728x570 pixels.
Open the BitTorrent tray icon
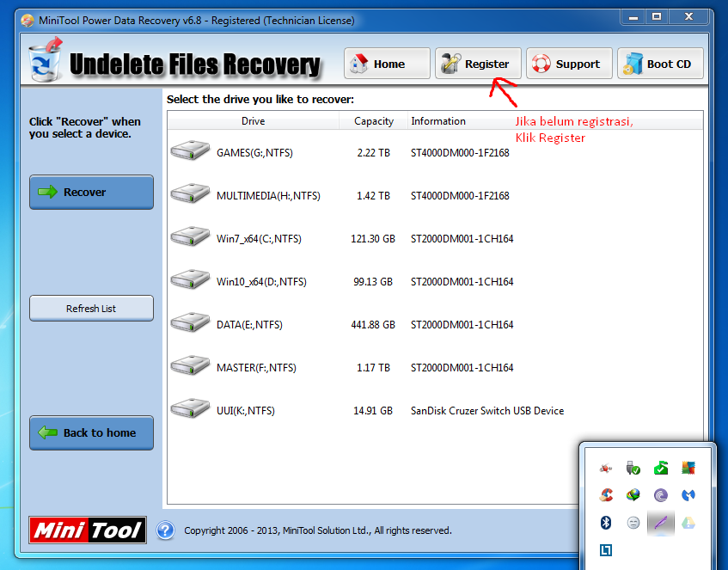(661, 495)
